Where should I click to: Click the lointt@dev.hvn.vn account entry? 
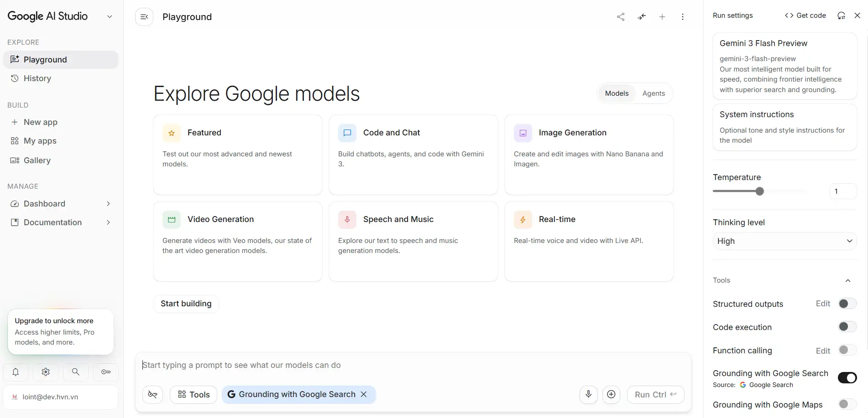(61, 397)
